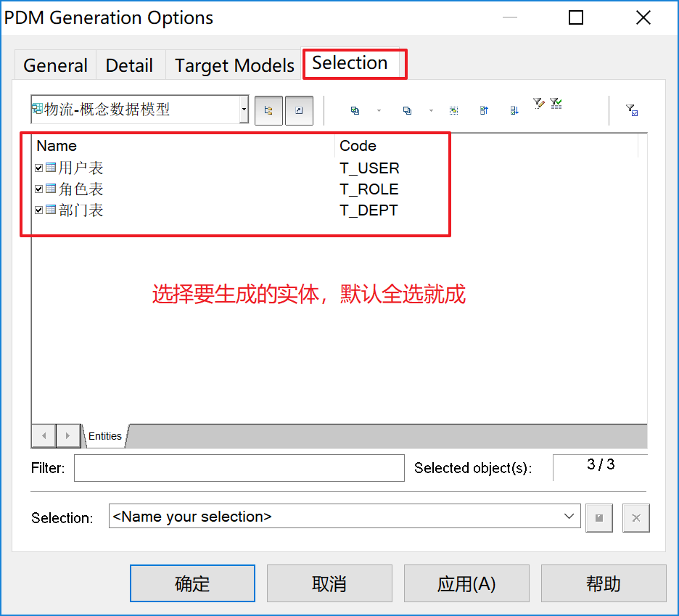Maximize the PDM Generation Options window
679x616 pixels.
click(576, 17)
